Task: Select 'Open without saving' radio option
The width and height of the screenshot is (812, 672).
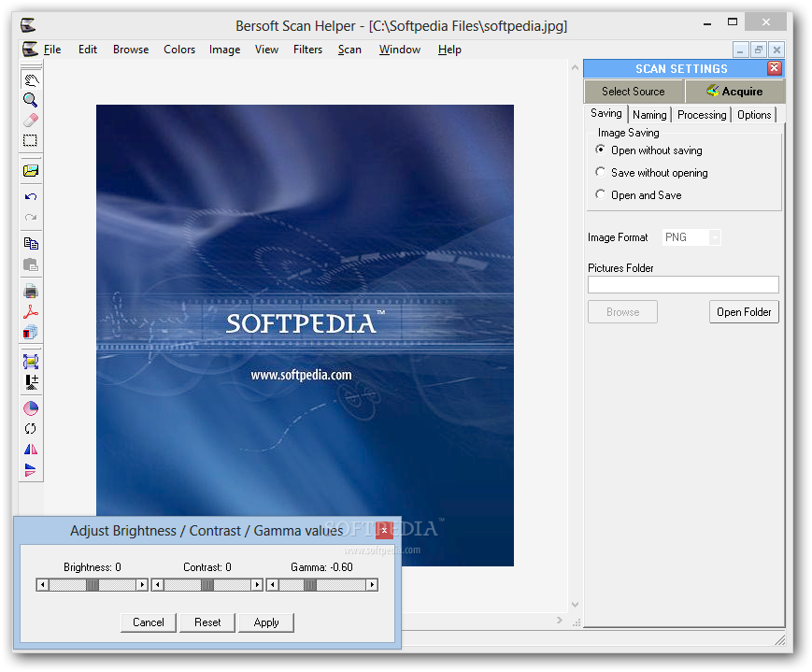Action: (x=600, y=150)
